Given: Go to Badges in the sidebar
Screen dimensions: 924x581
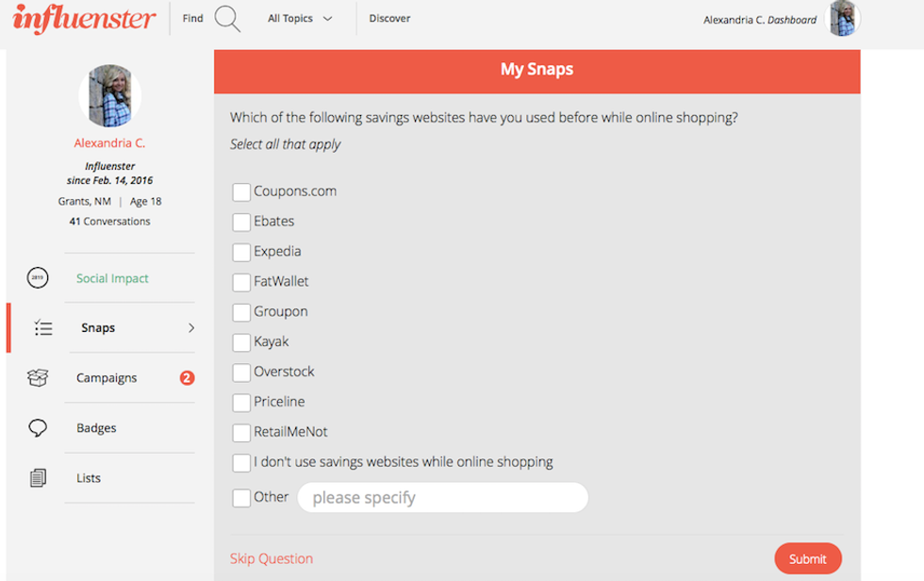Looking at the screenshot, I should (96, 428).
